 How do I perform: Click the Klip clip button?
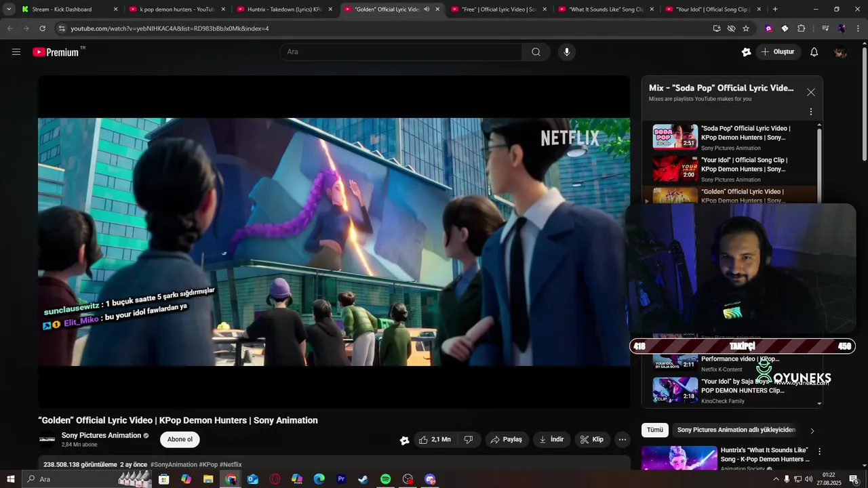(x=591, y=439)
